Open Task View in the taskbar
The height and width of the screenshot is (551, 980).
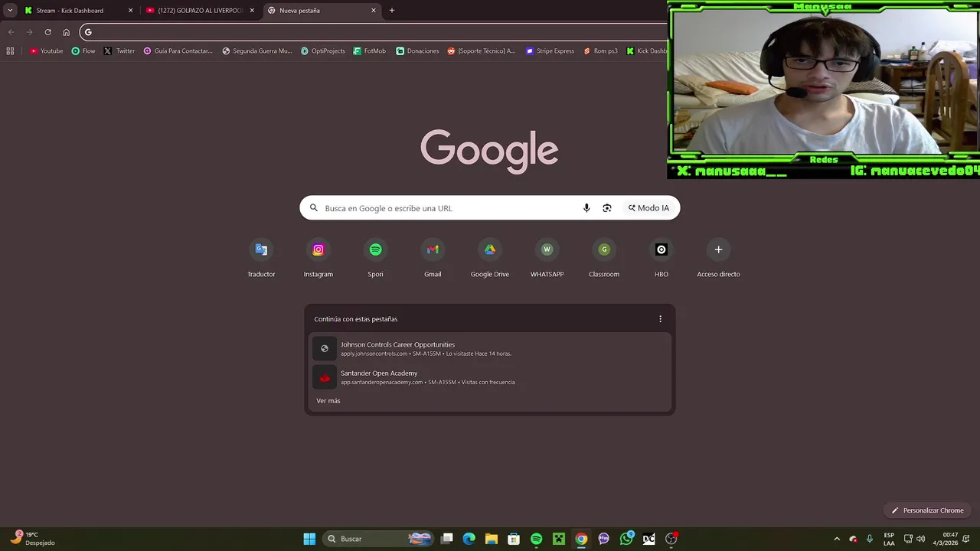click(447, 539)
